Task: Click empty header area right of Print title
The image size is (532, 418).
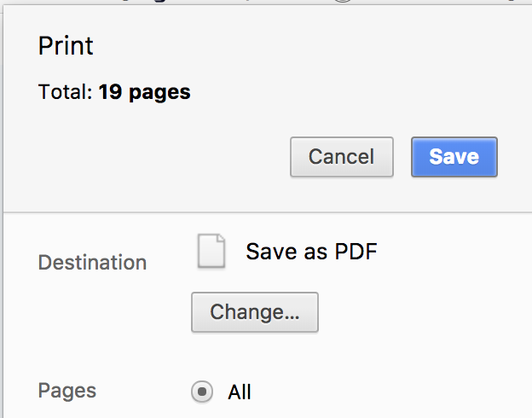Action: point(305,45)
